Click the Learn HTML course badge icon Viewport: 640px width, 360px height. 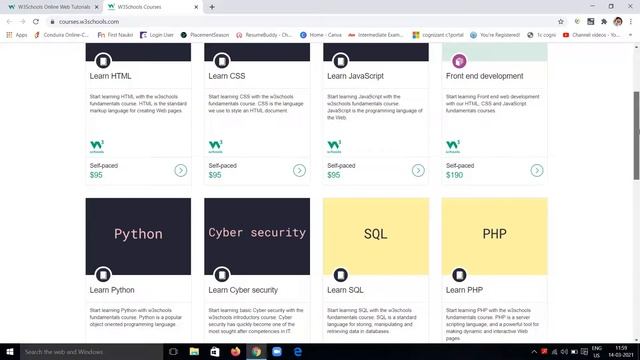103,61
